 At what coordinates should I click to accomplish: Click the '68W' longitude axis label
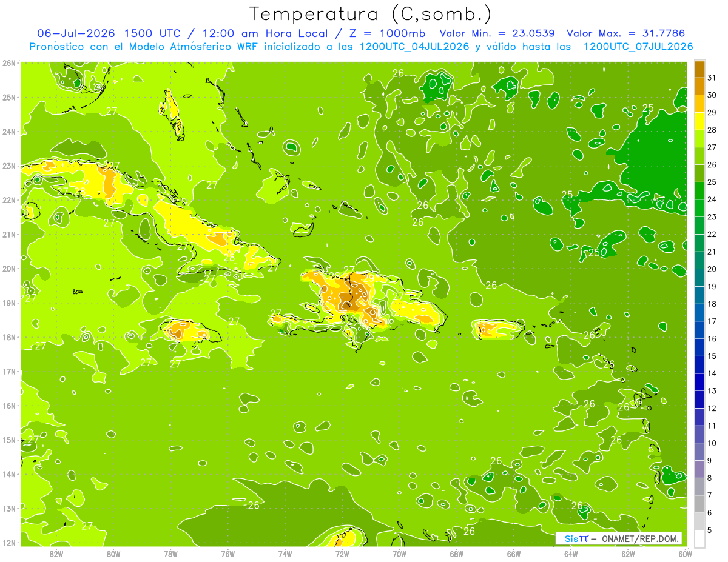(457, 553)
